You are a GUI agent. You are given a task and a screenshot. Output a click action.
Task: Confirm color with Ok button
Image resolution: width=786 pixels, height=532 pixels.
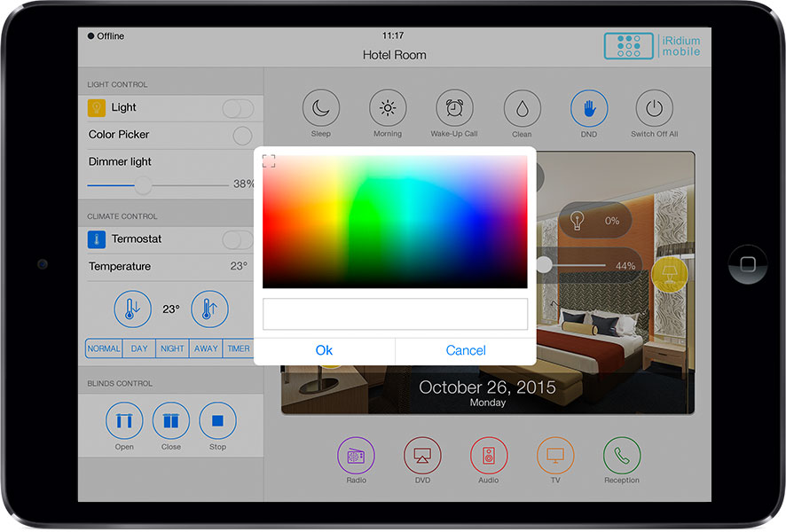pos(325,350)
